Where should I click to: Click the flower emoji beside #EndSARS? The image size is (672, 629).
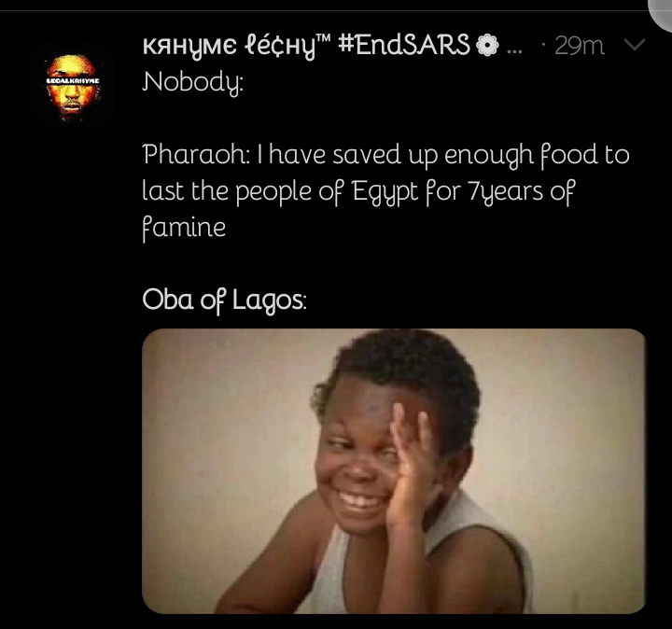point(487,45)
